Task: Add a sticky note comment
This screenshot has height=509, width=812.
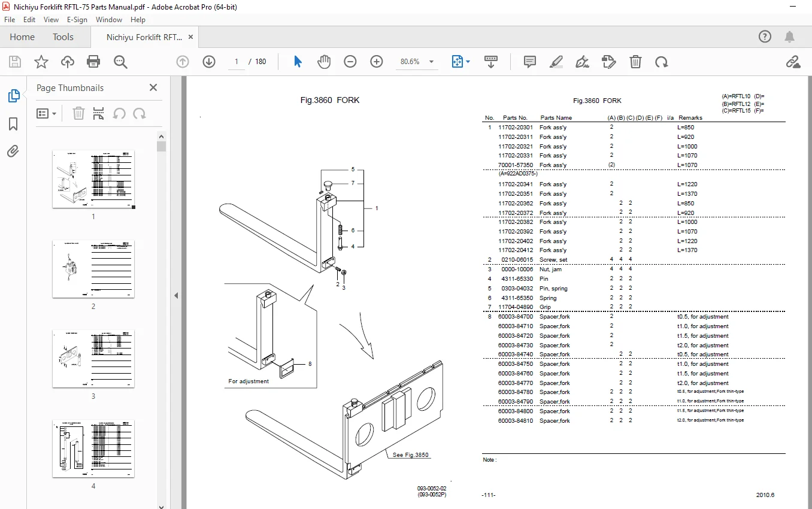Action: tap(530, 62)
